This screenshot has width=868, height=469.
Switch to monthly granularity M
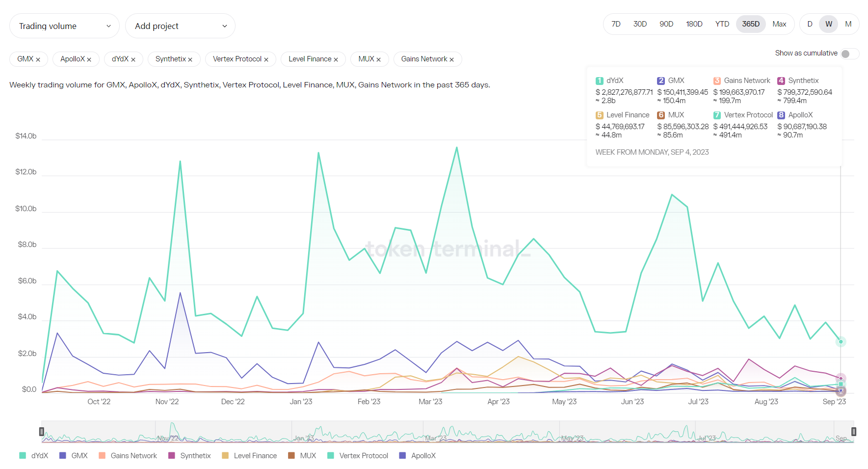[848, 24]
